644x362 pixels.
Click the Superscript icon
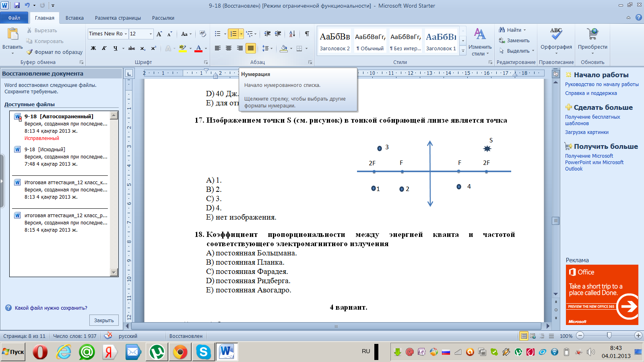tap(153, 48)
